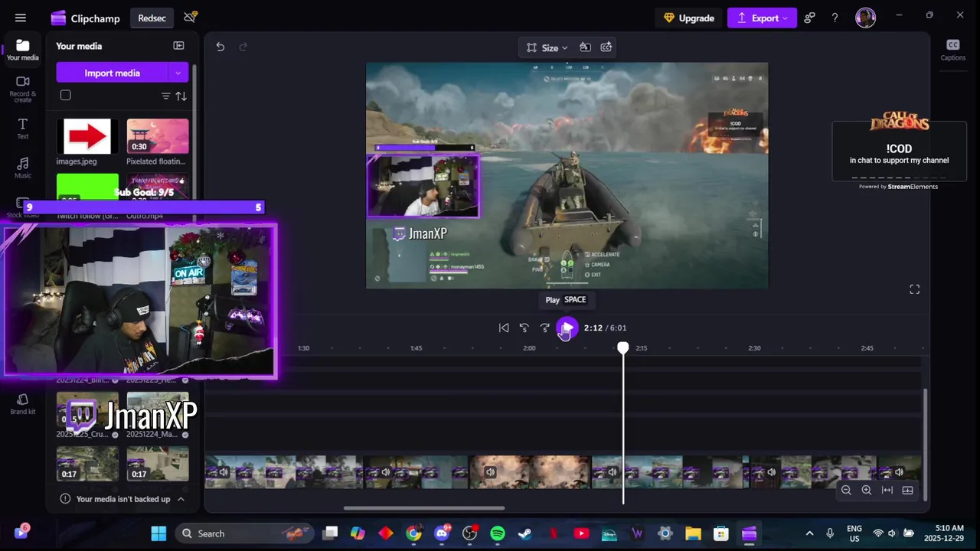Zoom in the timeline
980x551 pixels.
tap(867, 491)
